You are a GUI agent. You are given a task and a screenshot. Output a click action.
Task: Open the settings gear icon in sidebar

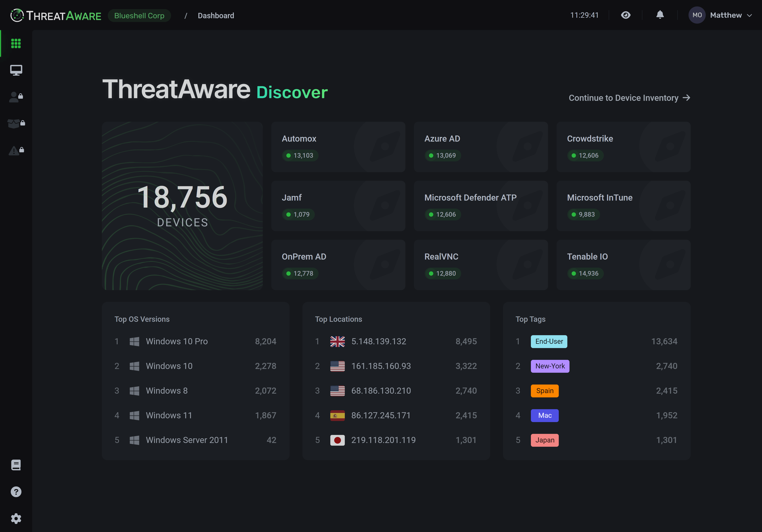16,518
